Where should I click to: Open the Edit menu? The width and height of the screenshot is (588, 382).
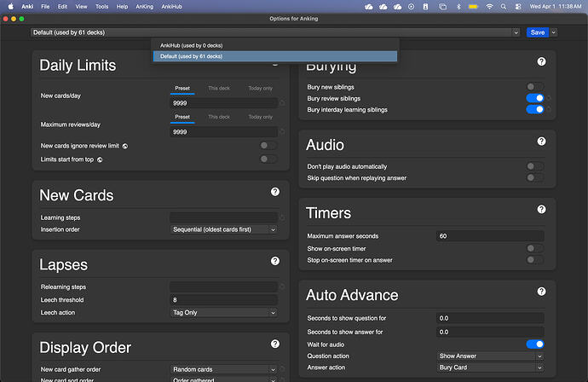click(x=62, y=6)
